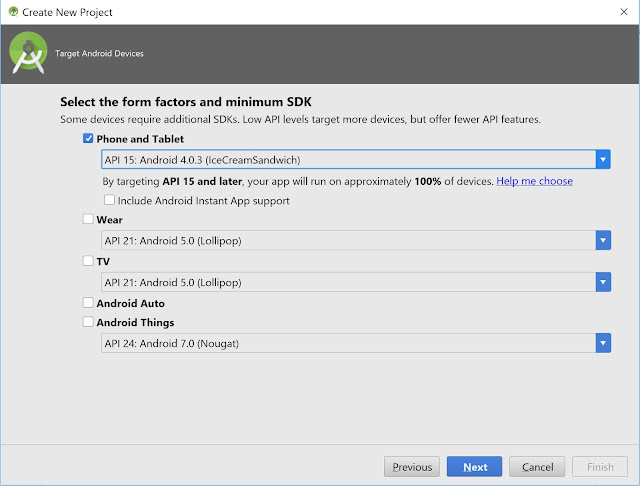Click the 'Target Android Devices' header text
Viewport: 640px width, 486px height.
pos(99,53)
